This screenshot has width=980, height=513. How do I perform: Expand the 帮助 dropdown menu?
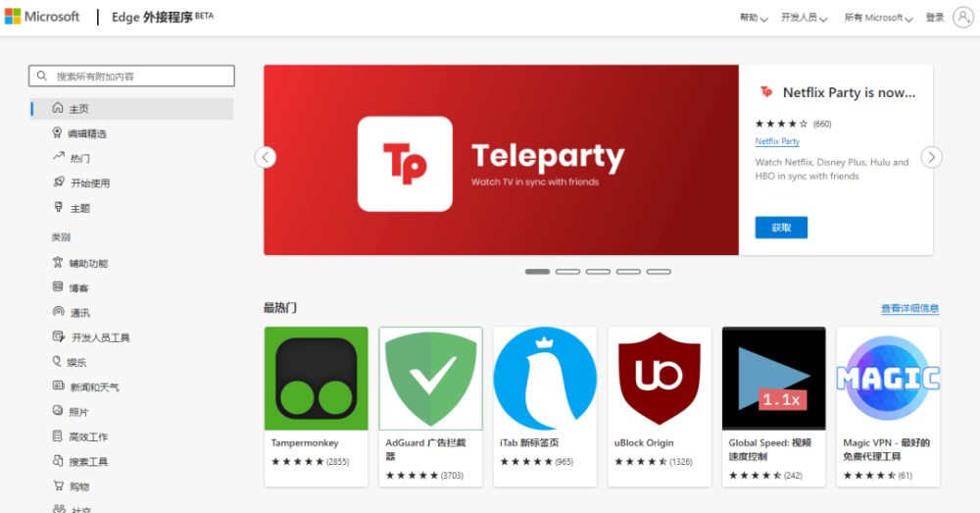753,18
